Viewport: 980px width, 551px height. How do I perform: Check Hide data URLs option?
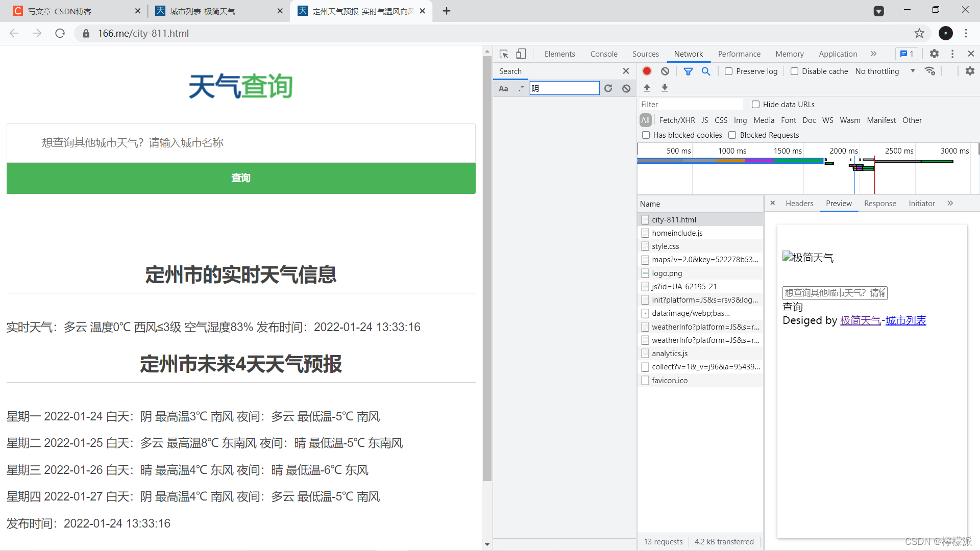pyautogui.click(x=756, y=105)
